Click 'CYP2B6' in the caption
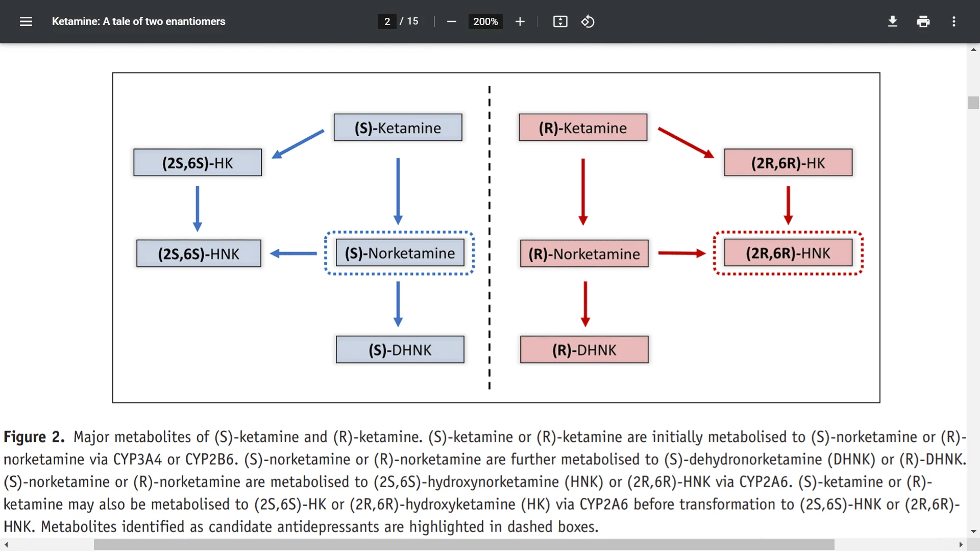This screenshot has width=980, height=551. point(212,460)
